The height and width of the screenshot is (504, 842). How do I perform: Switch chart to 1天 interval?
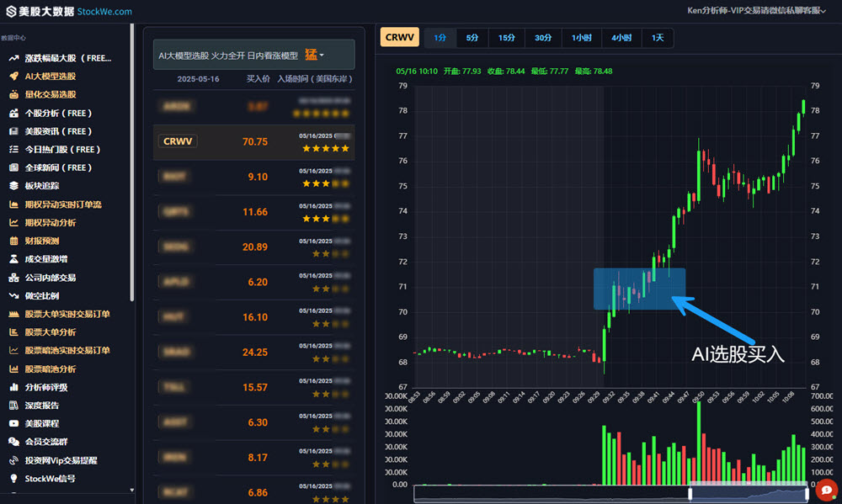tap(658, 38)
